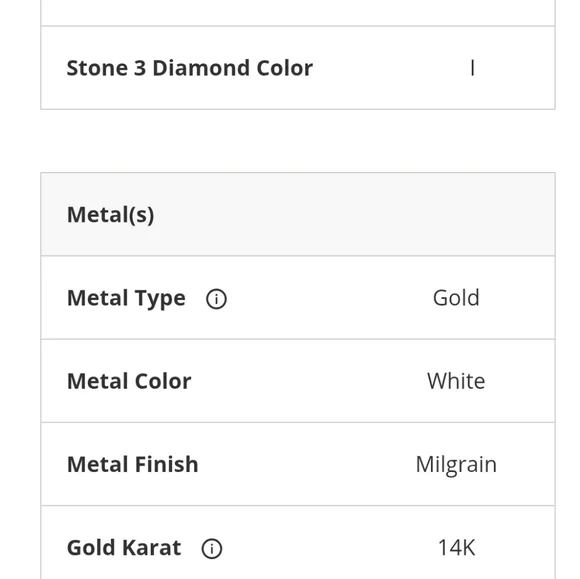Click the Metal Type label
Image resolution: width=580 pixels, height=579 pixels.
click(x=126, y=298)
